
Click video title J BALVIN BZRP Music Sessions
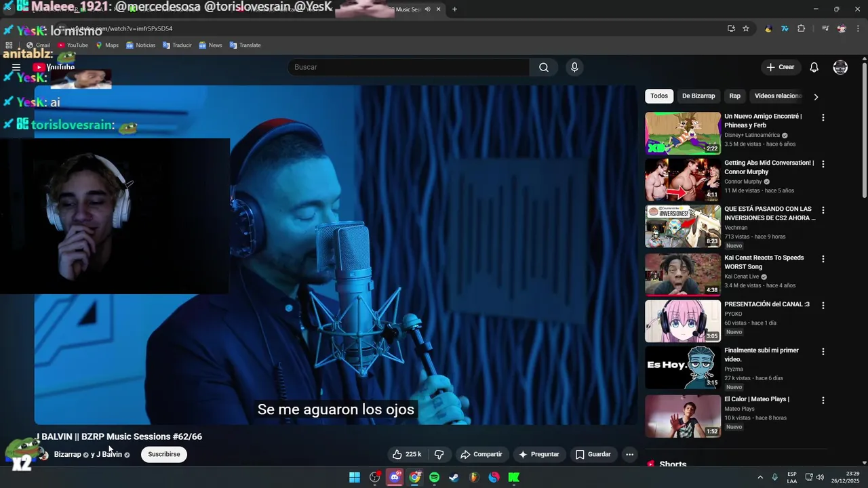(x=119, y=436)
